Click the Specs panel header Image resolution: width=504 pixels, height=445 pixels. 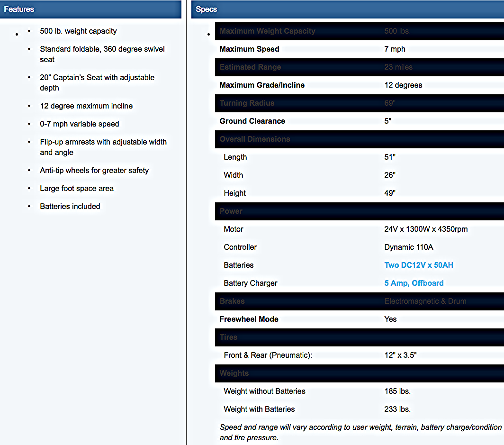click(348, 9)
